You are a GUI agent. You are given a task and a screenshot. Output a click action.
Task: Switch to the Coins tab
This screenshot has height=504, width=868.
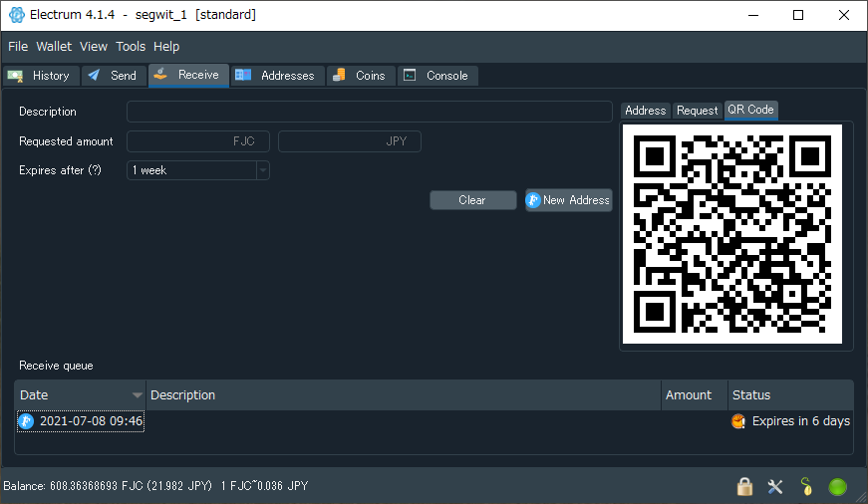pos(361,76)
